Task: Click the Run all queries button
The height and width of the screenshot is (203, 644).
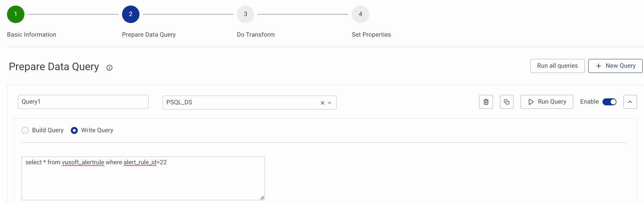Action: [x=557, y=66]
